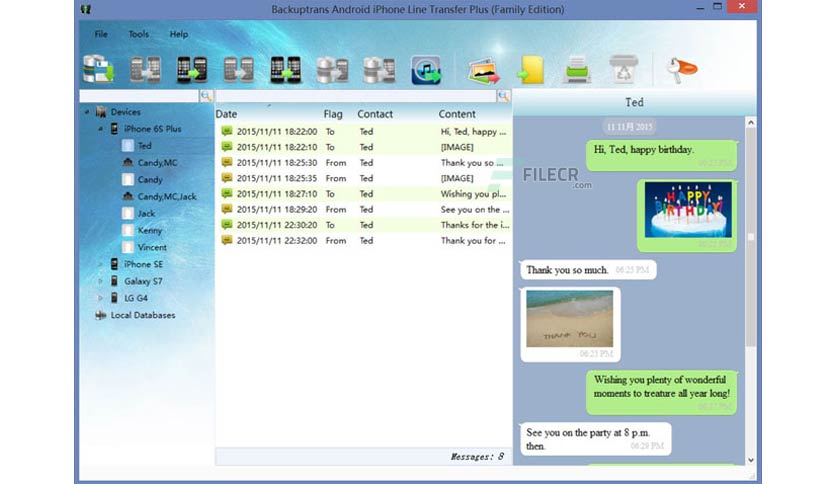Viewport: 836px width, 484px height.
Task: Expand the LG G4 device node
Action: pos(100,298)
